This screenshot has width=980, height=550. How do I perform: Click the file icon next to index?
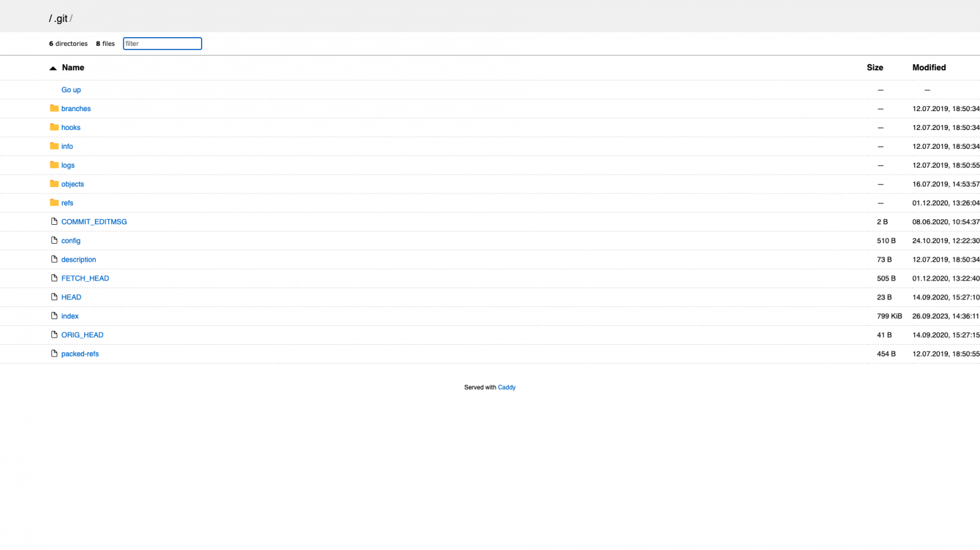pos(54,316)
